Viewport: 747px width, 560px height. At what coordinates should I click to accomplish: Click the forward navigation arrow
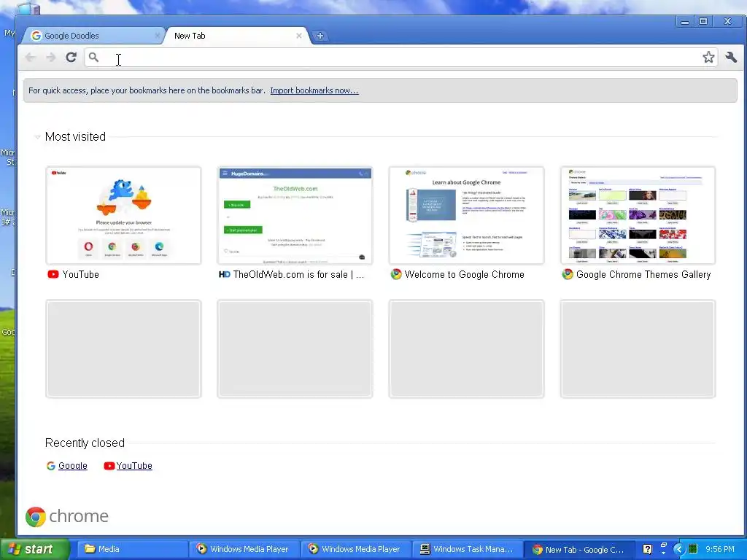50,58
